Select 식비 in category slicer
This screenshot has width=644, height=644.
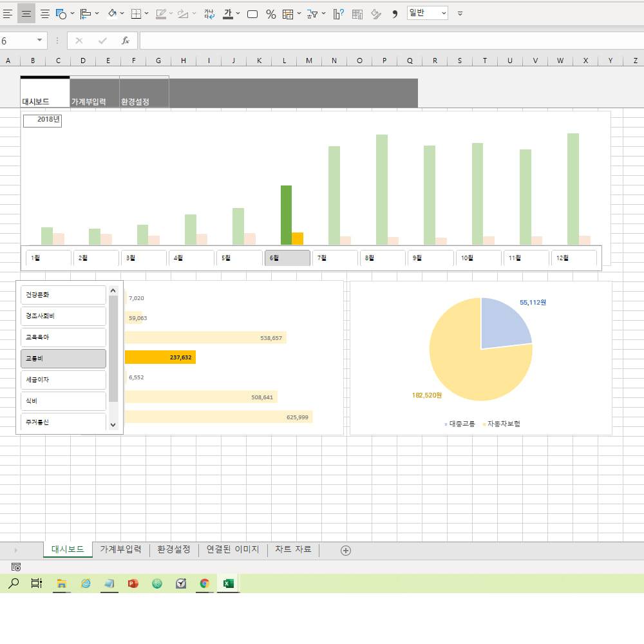[x=63, y=401]
